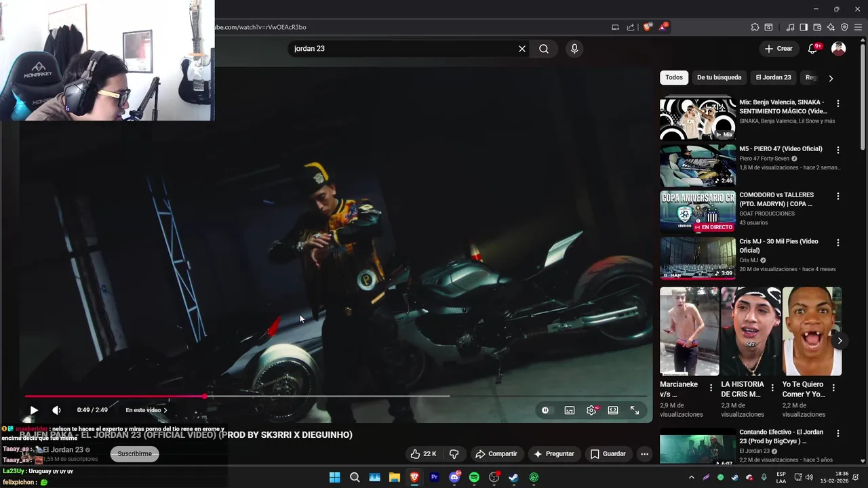
Task: Click Brave Rewards triangle icon
Action: 663,27
